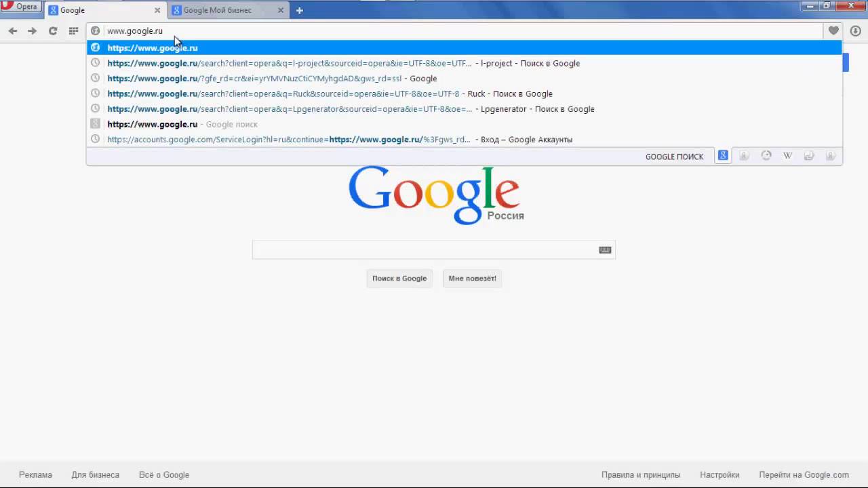Go back to the previous page
Screen dimensions: 868x488
[x=13, y=30]
